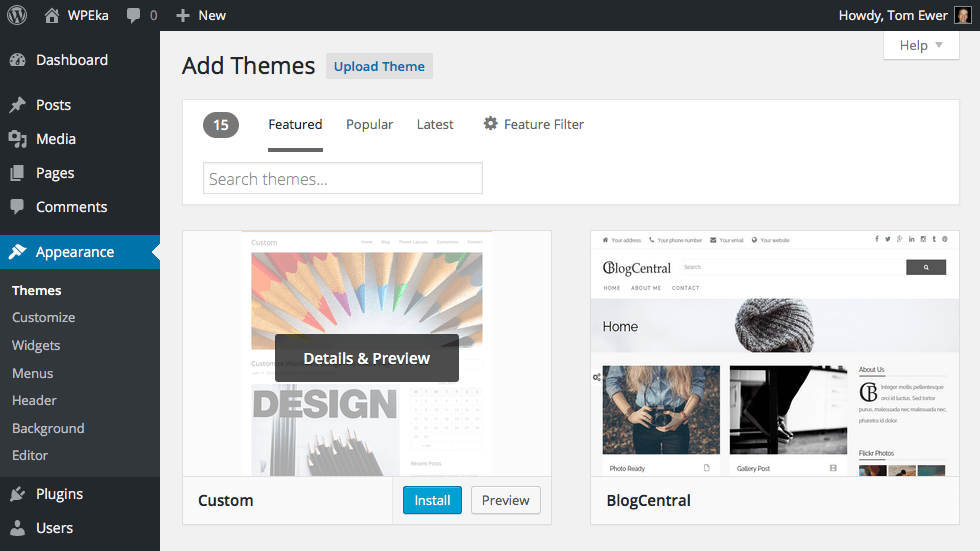Click the Posts pushpin icon
Screen dimensions: 980x551
click(x=17, y=105)
